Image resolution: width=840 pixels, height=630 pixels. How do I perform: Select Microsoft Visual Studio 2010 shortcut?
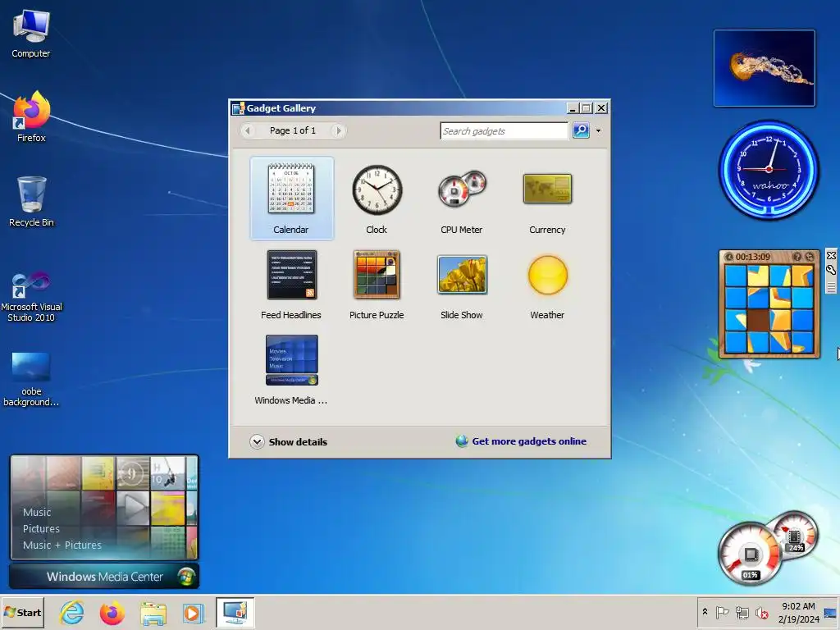(31, 296)
